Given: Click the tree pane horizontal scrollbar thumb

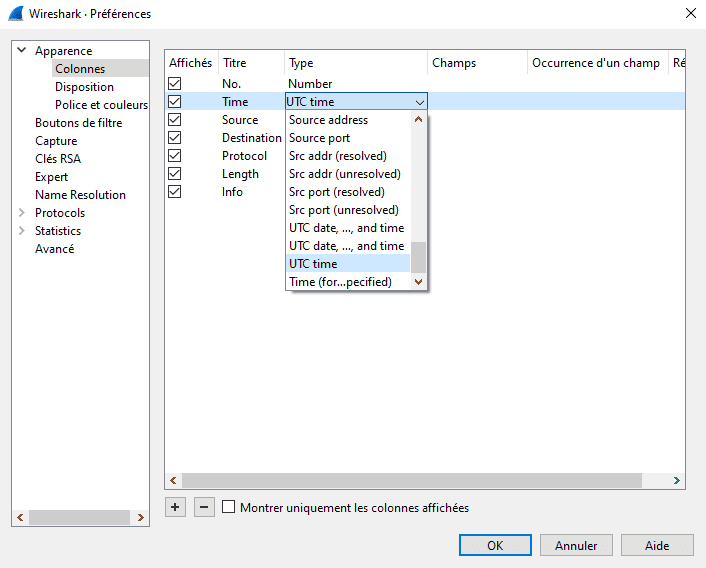Looking at the screenshot, I should tap(80, 517).
